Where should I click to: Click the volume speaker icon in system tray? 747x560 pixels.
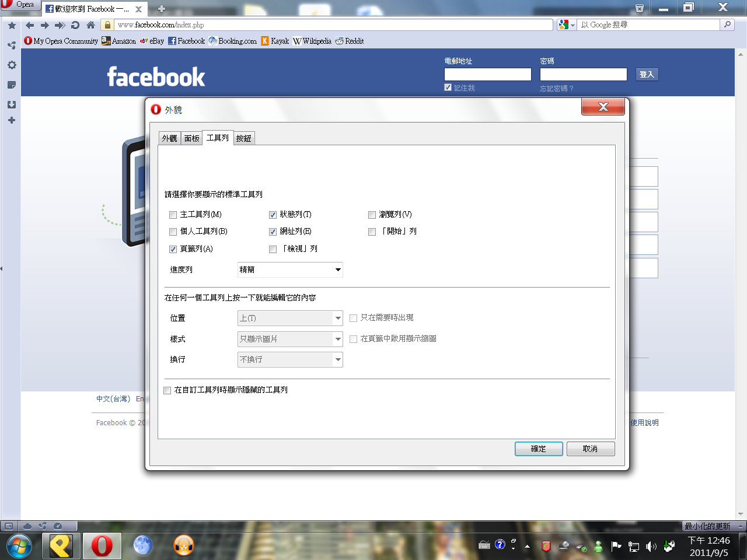651,547
